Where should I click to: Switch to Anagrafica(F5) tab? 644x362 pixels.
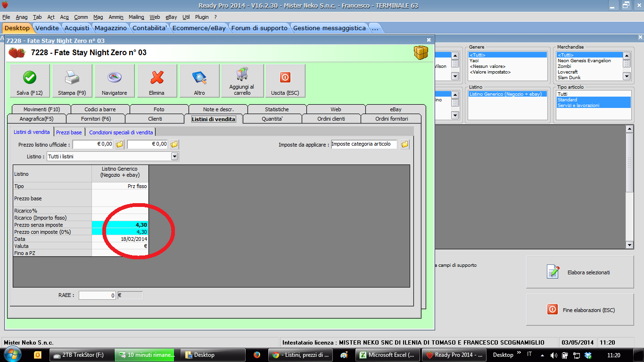point(37,119)
